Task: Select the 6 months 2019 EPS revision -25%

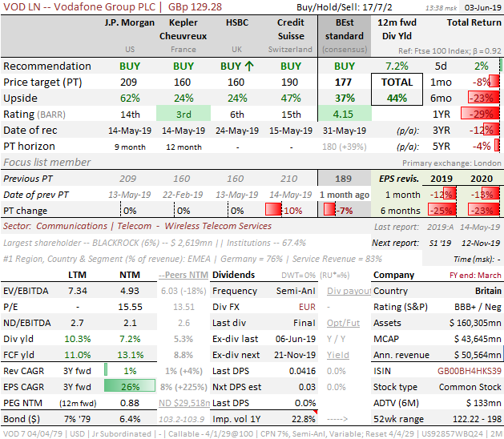Action: coord(442,211)
